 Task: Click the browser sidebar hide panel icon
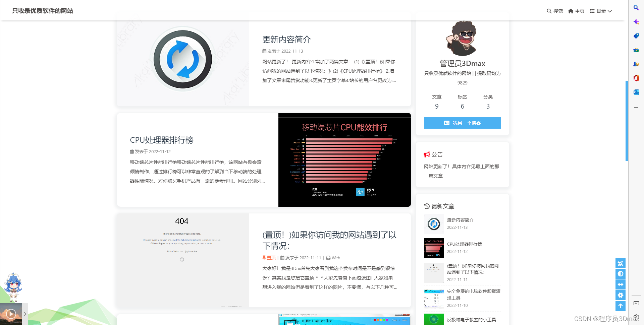(636, 303)
